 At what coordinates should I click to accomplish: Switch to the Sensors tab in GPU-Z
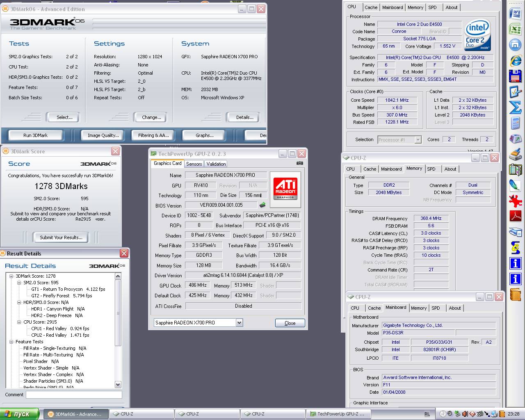[x=194, y=164]
